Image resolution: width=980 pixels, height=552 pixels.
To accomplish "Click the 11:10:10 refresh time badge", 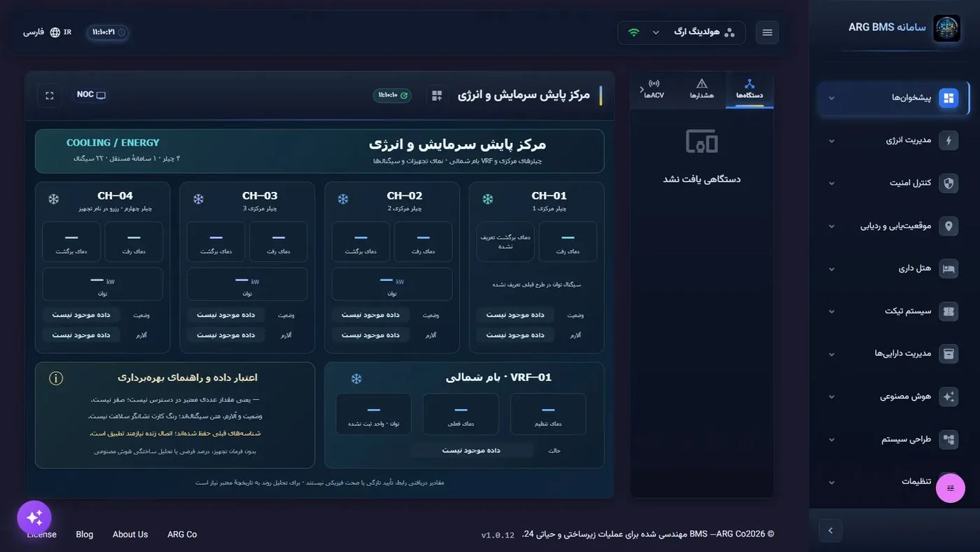I will 392,95.
